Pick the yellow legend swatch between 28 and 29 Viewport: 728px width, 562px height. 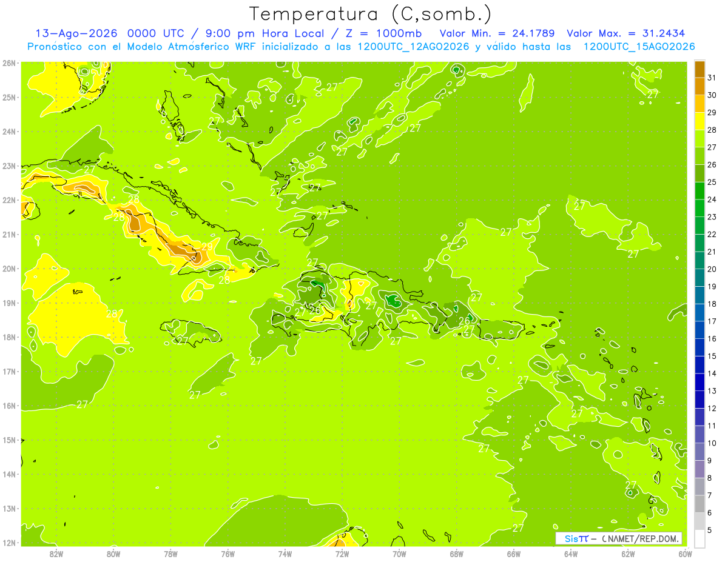699,121
